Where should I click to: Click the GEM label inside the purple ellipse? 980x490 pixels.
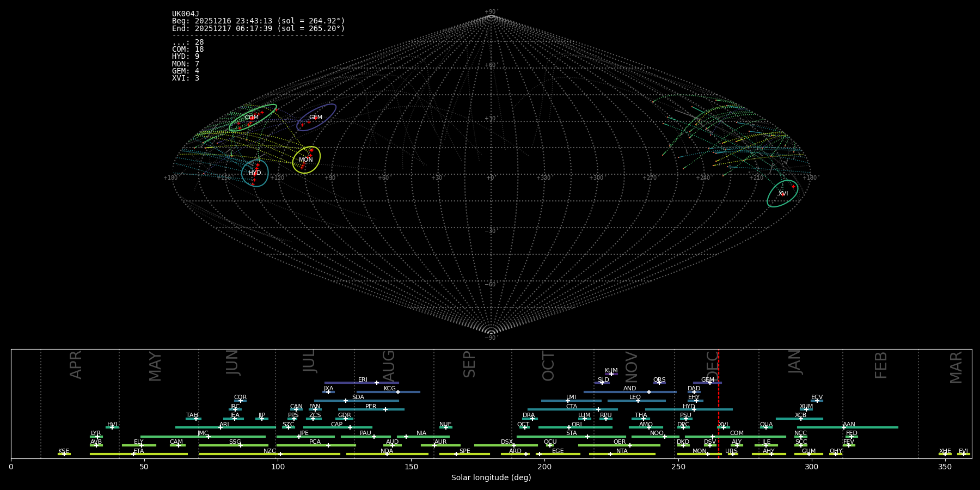[x=316, y=118]
